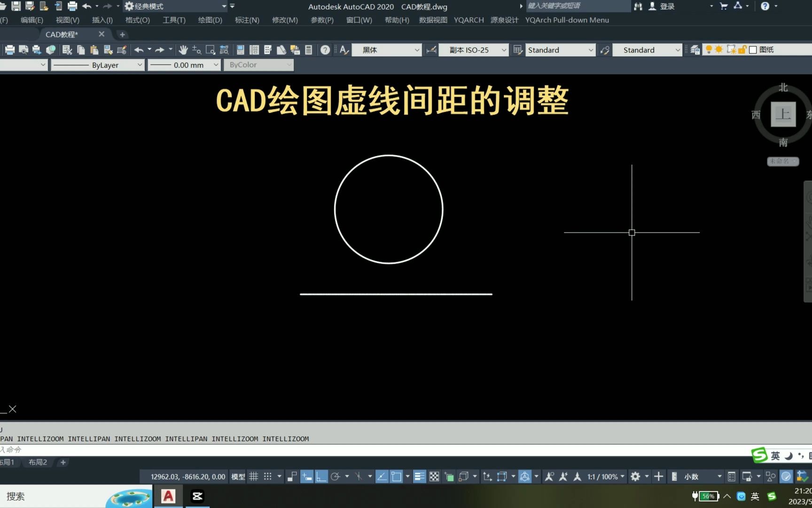Screen dimensions: 812x508
Task: Click the Help question mark in toolbar
Action: coord(325,50)
